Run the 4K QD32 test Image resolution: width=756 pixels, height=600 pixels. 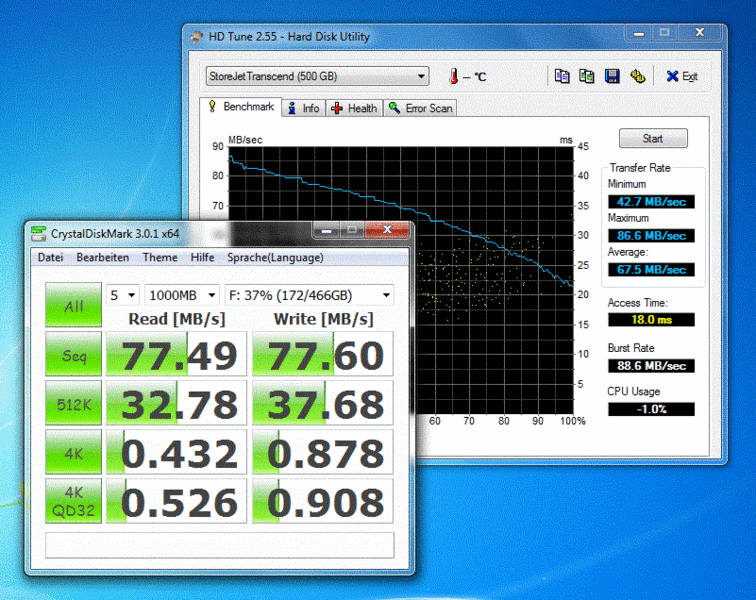click(73, 501)
